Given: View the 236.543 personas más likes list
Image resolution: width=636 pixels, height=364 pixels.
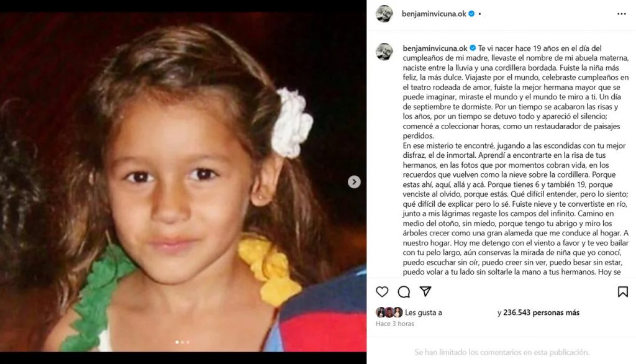Looking at the screenshot, I should [x=541, y=312].
